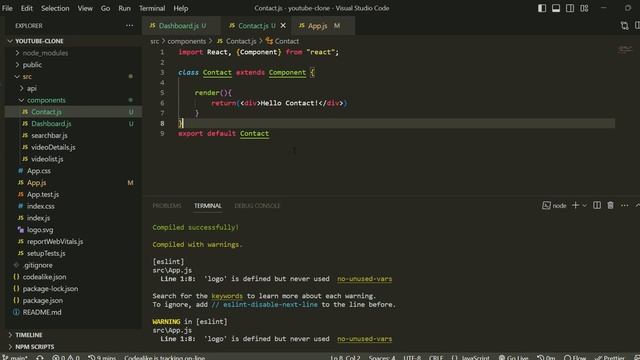640x360 pixels.
Task: Switch to TERMINAL panel tab
Action: 208,206
